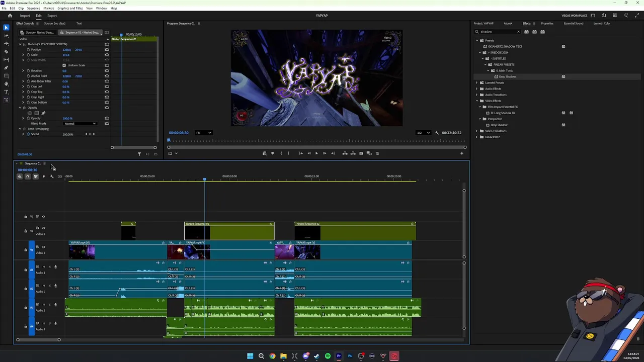This screenshot has height=362, width=644.
Task: Solo the Audio 2 track
Action: coord(49,286)
